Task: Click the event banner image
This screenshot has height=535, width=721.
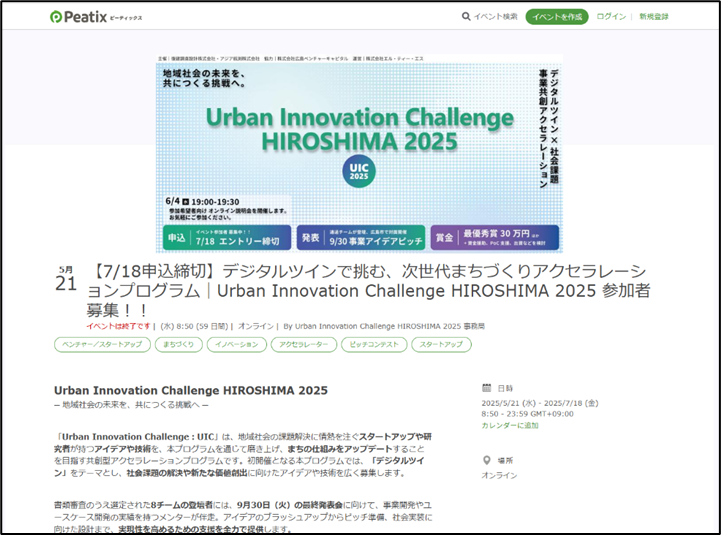Action: click(358, 152)
